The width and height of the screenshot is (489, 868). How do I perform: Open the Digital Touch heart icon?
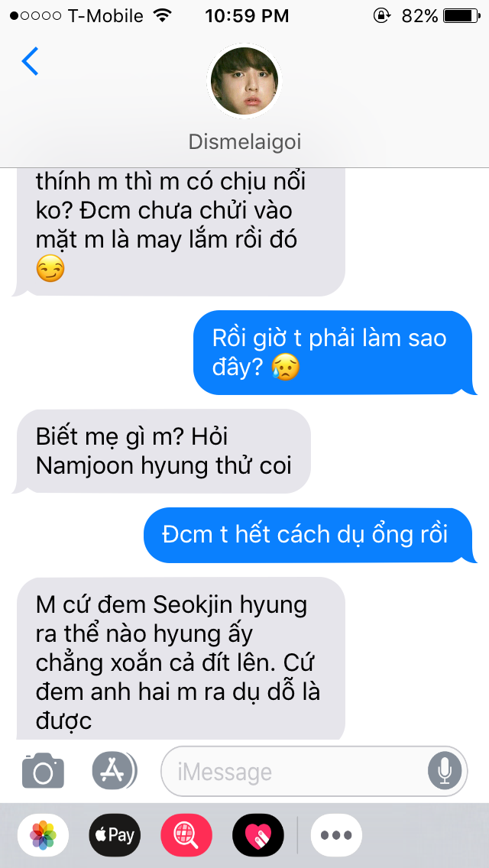258,835
